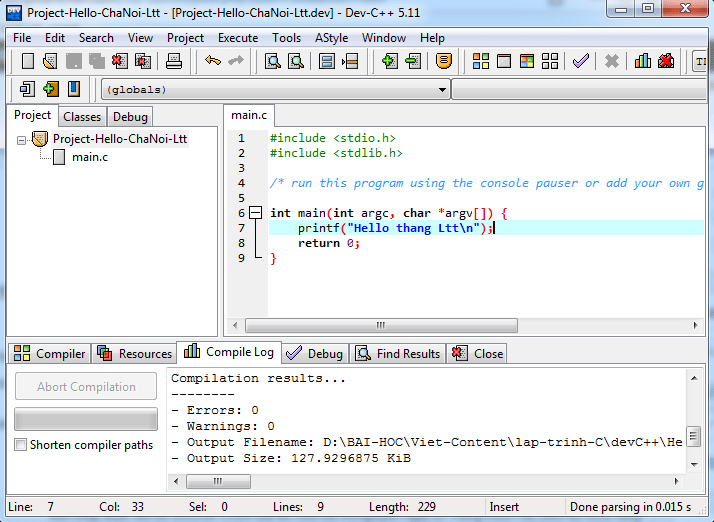
Task: Select main.c in the project tree
Action: pyautogui.click(x=90, y=157)
